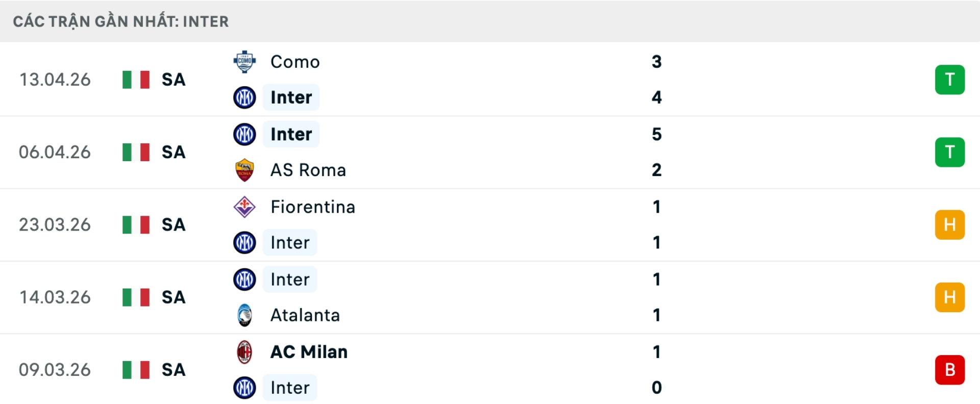Click orange H badge for Fiorentina match
The width and height of the screenshot is (980, 404).
(949, 224)
